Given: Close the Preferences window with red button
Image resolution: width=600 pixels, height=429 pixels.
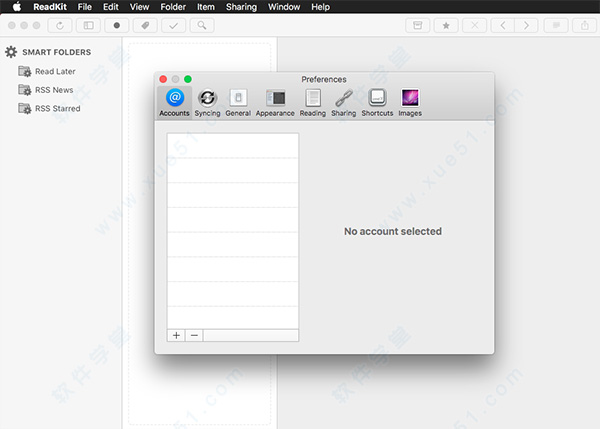Looking at the screenshot, I should tap(163, 79).
